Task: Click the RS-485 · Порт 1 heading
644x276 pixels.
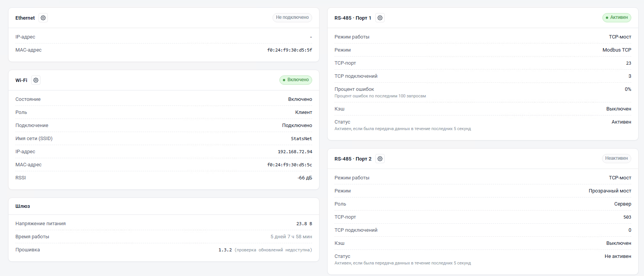Action: [x=353, y=18]
